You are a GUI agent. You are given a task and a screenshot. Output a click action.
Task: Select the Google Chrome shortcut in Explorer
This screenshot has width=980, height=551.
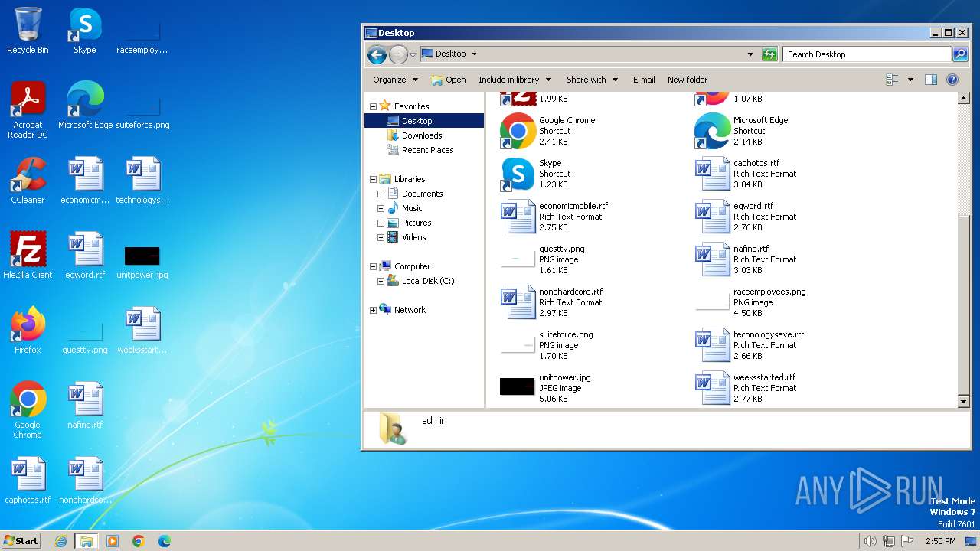pos(547,131)
